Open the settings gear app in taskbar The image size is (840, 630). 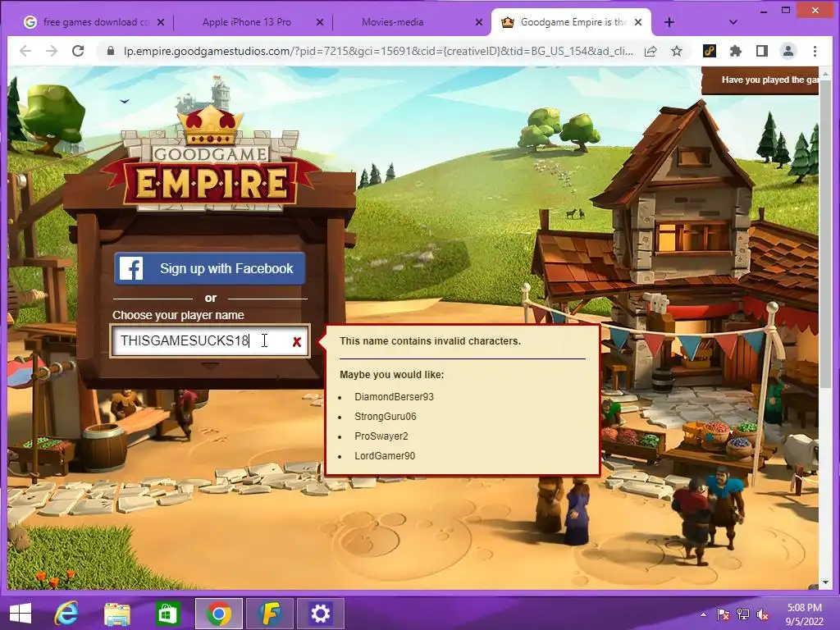[320, 614]
